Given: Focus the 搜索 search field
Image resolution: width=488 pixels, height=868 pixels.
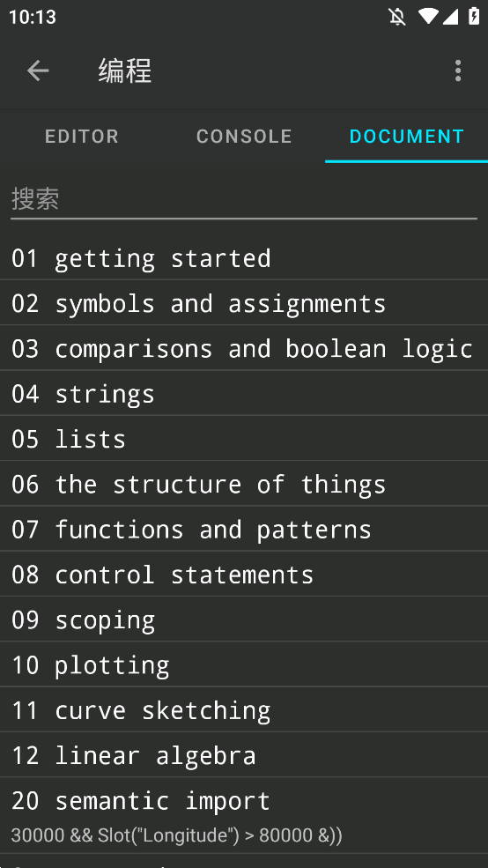Looking at the screenshot, I should [243, 199].
